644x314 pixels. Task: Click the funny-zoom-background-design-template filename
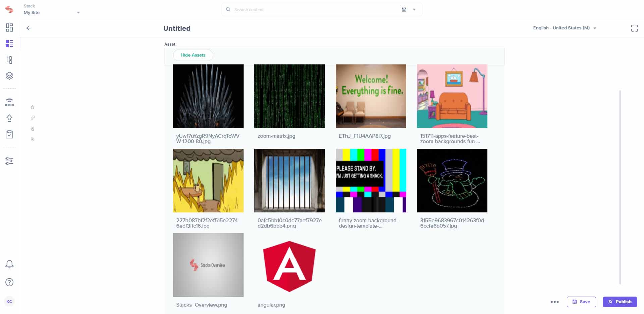coord(368,223)
